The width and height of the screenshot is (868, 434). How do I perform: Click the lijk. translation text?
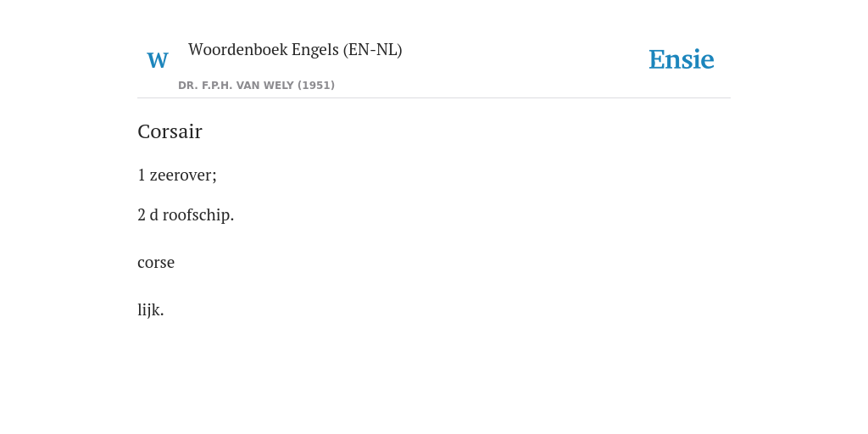151,309
